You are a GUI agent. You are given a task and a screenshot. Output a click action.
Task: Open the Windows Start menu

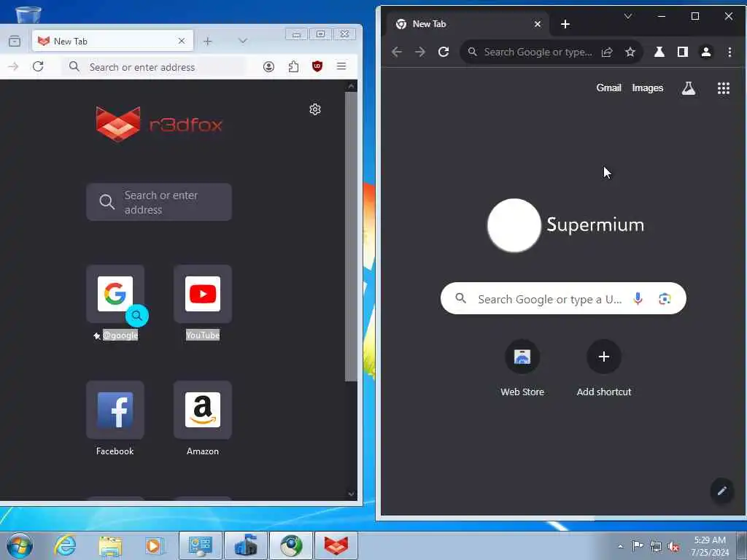point(20,545)
